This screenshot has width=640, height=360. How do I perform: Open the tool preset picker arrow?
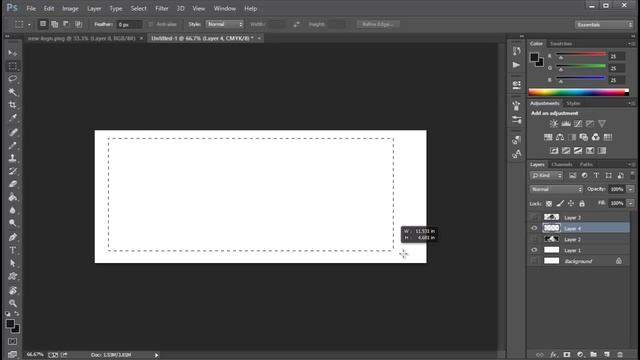tap(29, 25)
